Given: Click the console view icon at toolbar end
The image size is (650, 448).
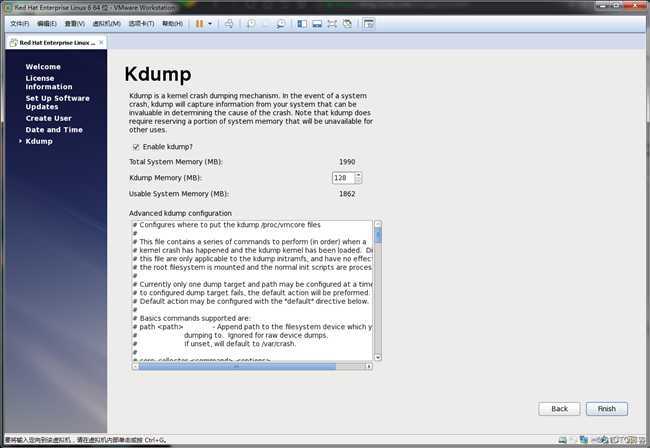Looking at the screenshot, I should coord(369,24).
